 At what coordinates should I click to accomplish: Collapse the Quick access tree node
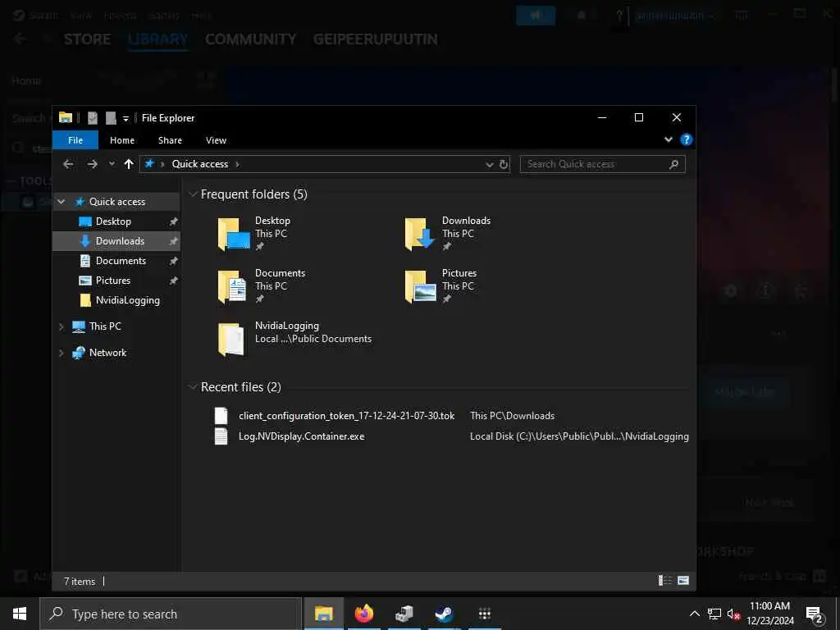[61, 202]
